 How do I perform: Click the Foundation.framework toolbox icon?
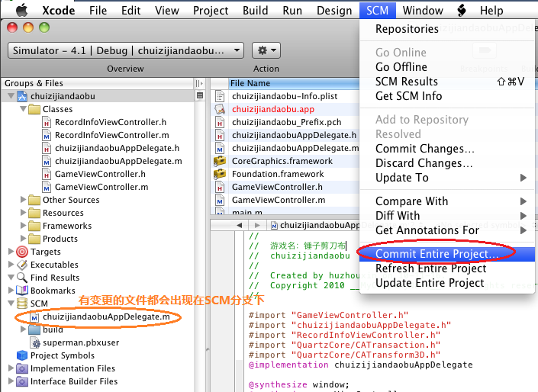point(220,174)
